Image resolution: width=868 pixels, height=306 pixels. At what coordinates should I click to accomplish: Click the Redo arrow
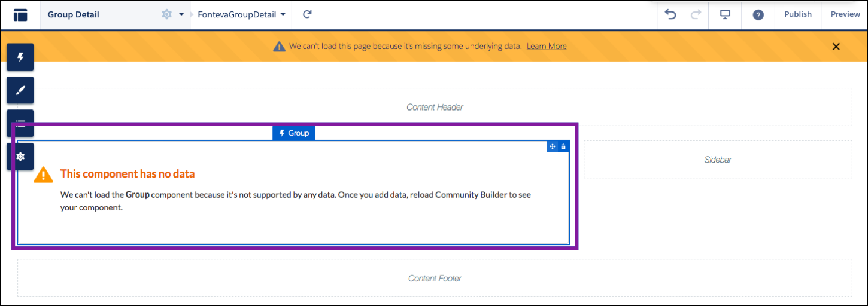(x=696, y=14)
